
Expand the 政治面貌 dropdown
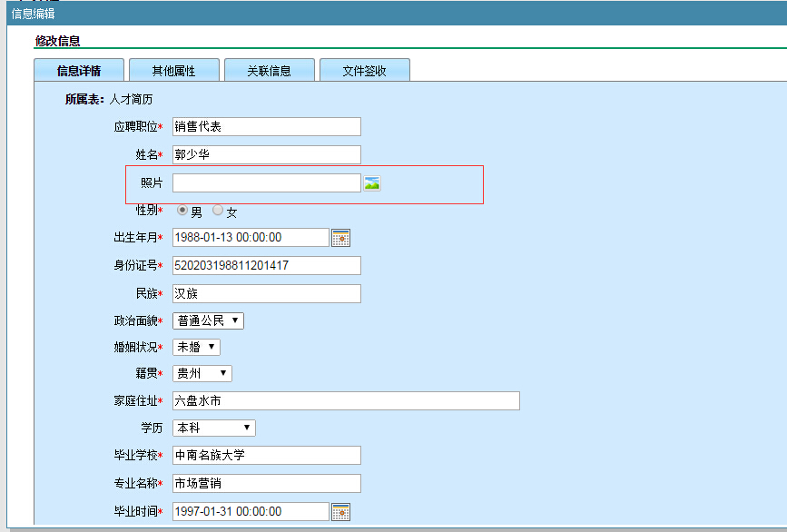[208, 321]
